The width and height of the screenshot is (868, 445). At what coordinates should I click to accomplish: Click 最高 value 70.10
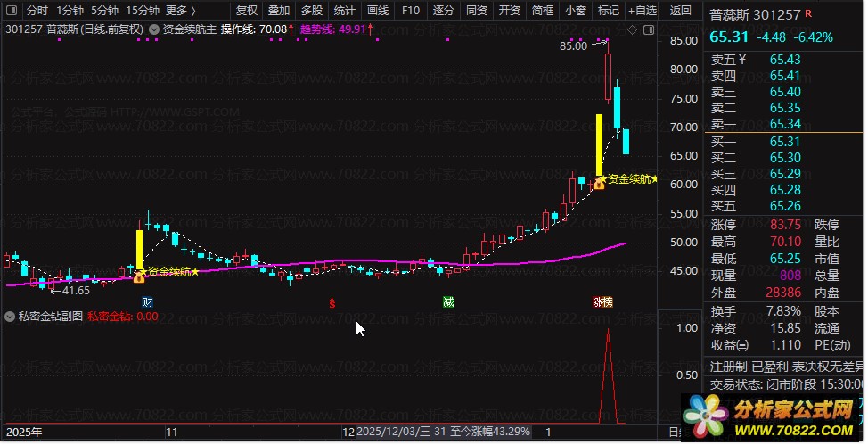[785, 242]
